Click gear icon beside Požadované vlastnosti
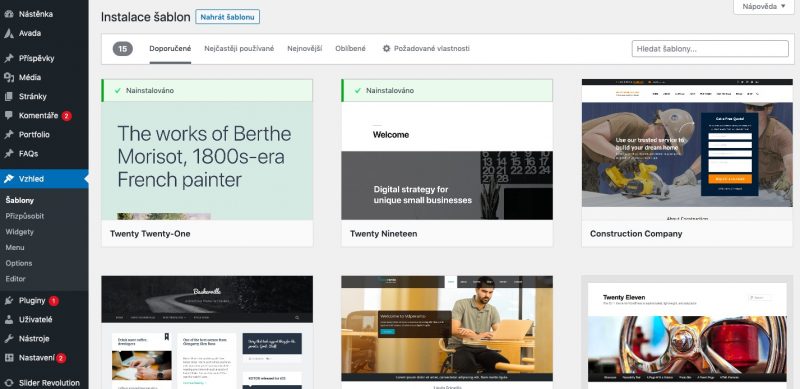800x389 pixels. pos(386,48)
